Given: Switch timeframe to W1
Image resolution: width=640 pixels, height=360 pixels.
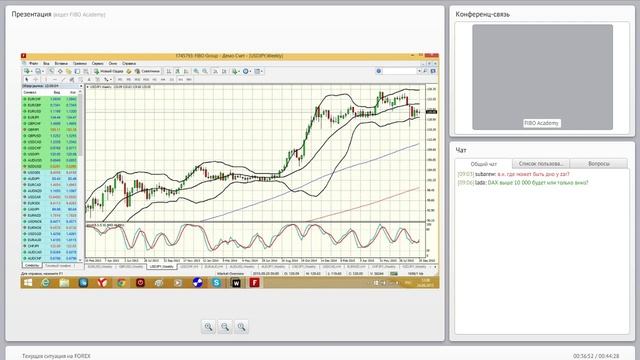Looking at the screenshot, I should (x=180, y=80).
